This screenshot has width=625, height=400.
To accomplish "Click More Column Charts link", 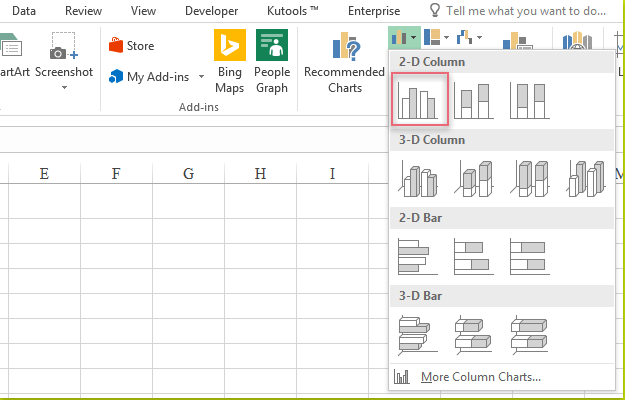I will click(480, 377).
